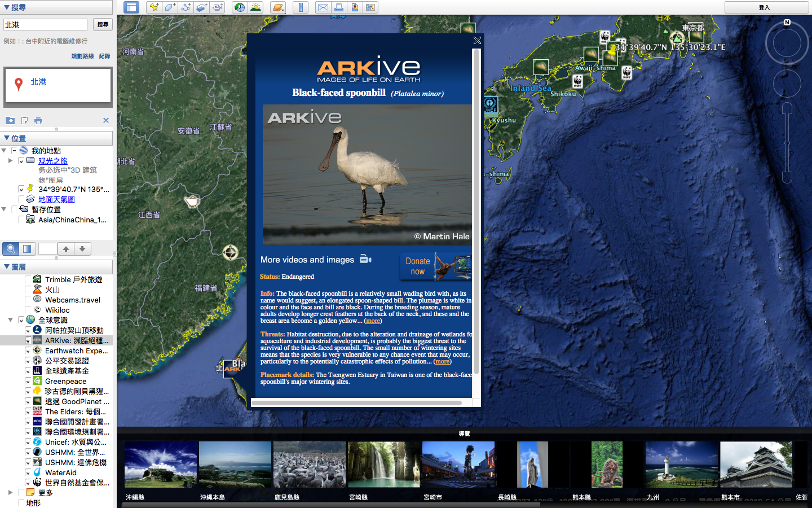
Task: Enable the Asia/ChinaChina checkbox
Action: [x=21, y=220]
